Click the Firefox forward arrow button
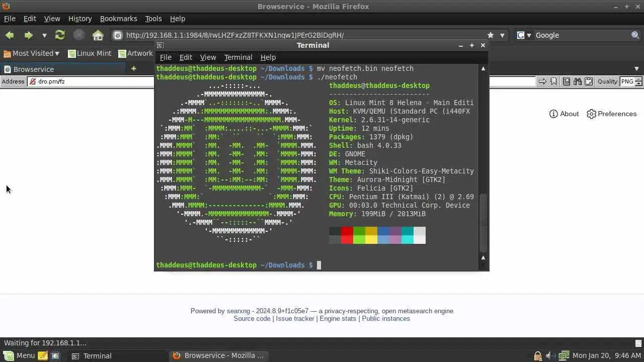 28,35
